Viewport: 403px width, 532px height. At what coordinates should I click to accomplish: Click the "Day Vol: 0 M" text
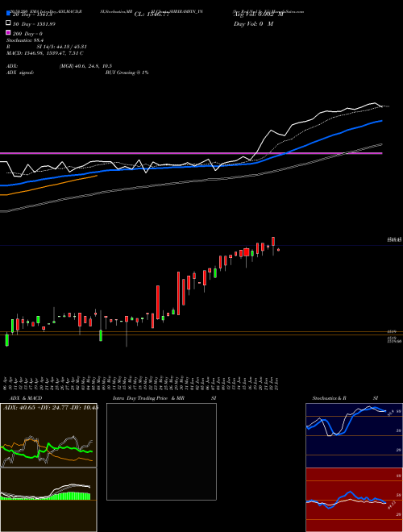tap(253, 23)
